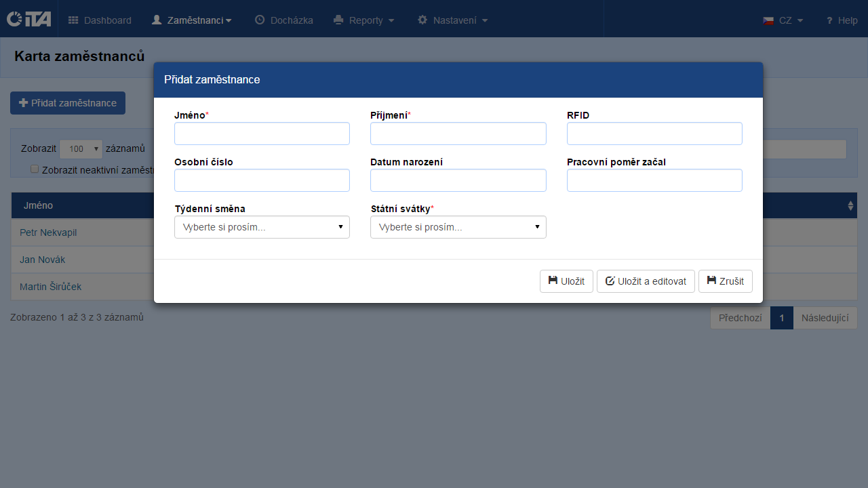The width and height of the screenshot is (868, 488).
Task: Open the records count dropdown showing 100
Action: pos(81,149)
